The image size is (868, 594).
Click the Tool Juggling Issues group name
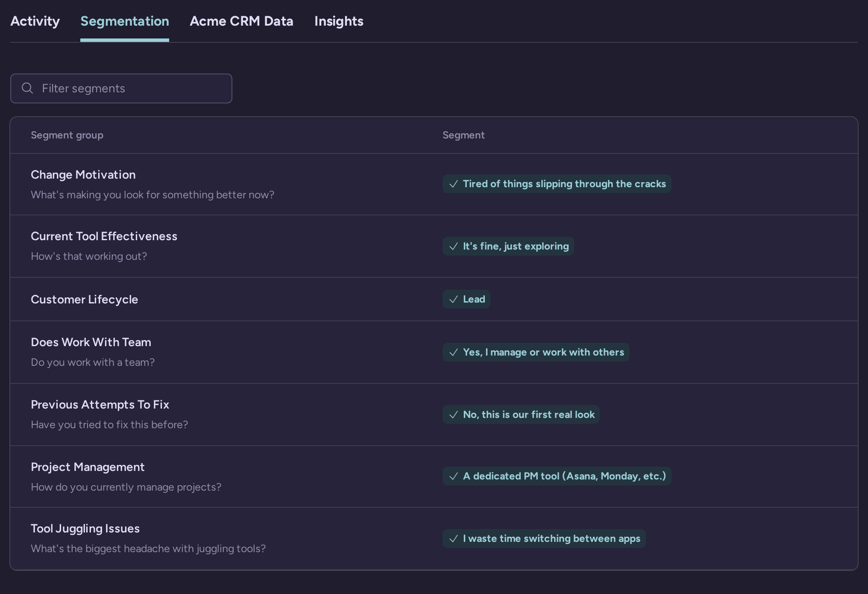click(x=85, y=529)
